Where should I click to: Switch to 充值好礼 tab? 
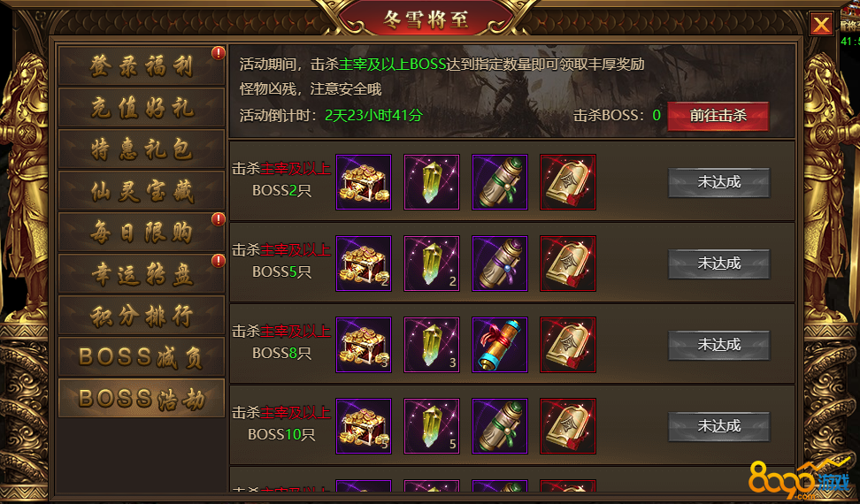142,107
